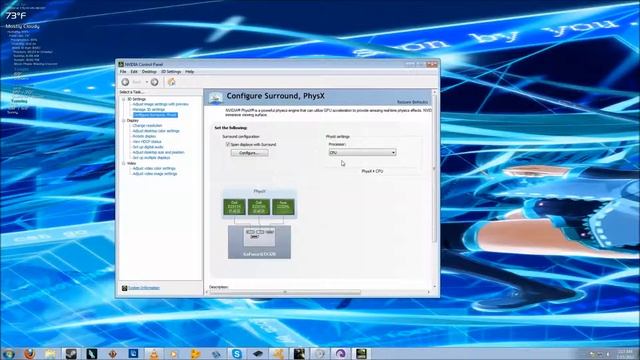Open the Back history dropdown arrow
The width and height of the screenshot is (640, 360).
point(147,82)
